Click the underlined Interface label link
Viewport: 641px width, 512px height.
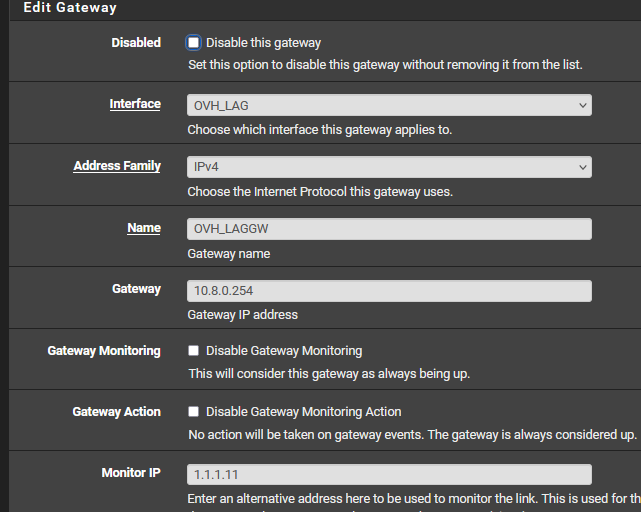click(x=135, y=104)
